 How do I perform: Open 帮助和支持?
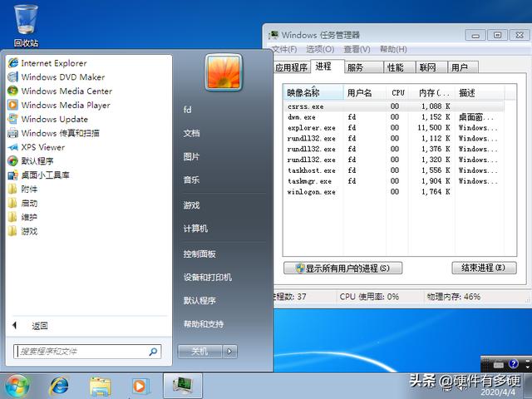click(x=204, y=323)
